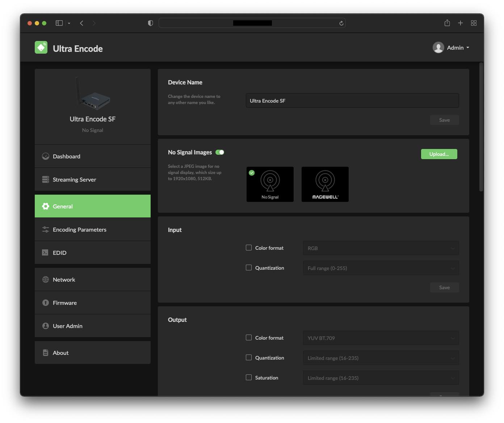The width and height of the screenshot is (504, 423).
Task: Save the Device Name
Action: (444, 120)
